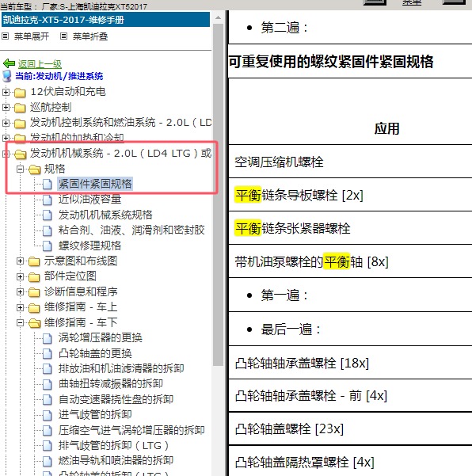This screenshot has height=476, width=472.
Task: Open 进气歧管的拆卸 procedure
Action: point(95,415)
